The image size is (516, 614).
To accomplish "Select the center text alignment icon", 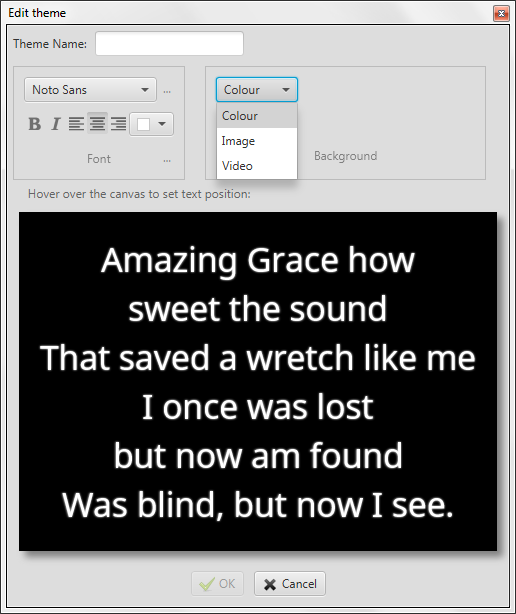I will pyautogui.click(x=97, y=123).
